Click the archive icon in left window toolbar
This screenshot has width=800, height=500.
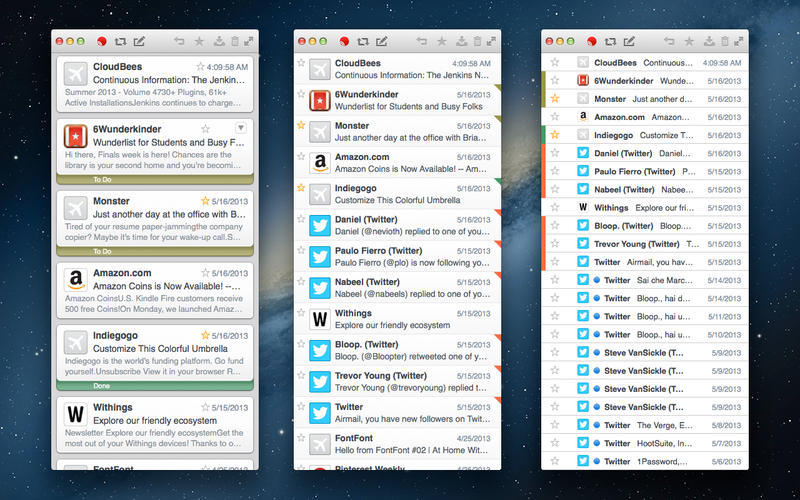pos(218,41)
